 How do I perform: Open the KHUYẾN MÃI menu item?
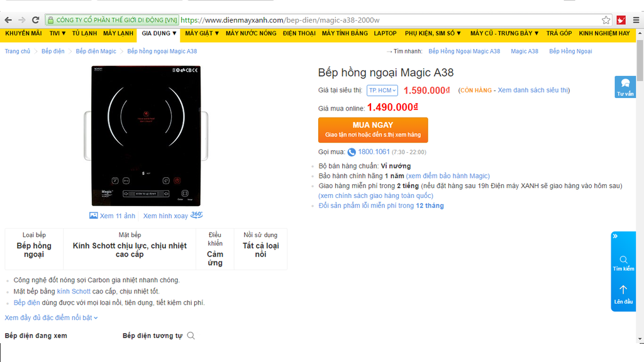[x=23, y=33]
